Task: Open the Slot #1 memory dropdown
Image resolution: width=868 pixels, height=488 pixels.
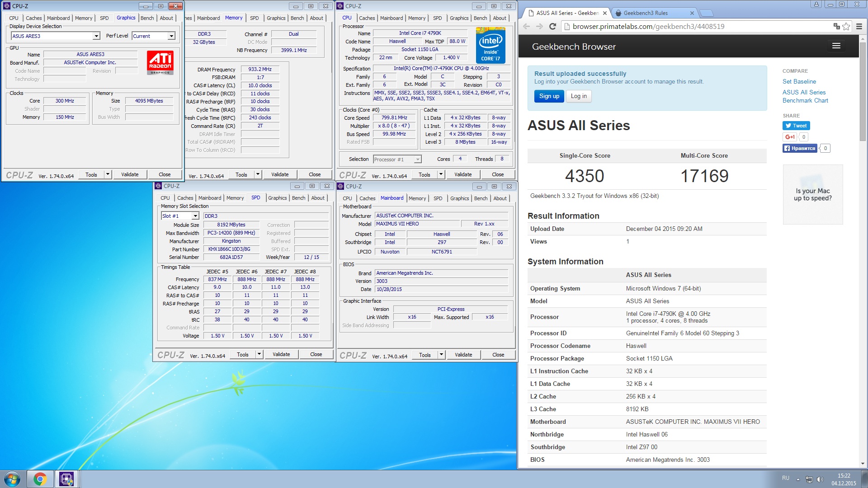Action: tap(195, 216)
